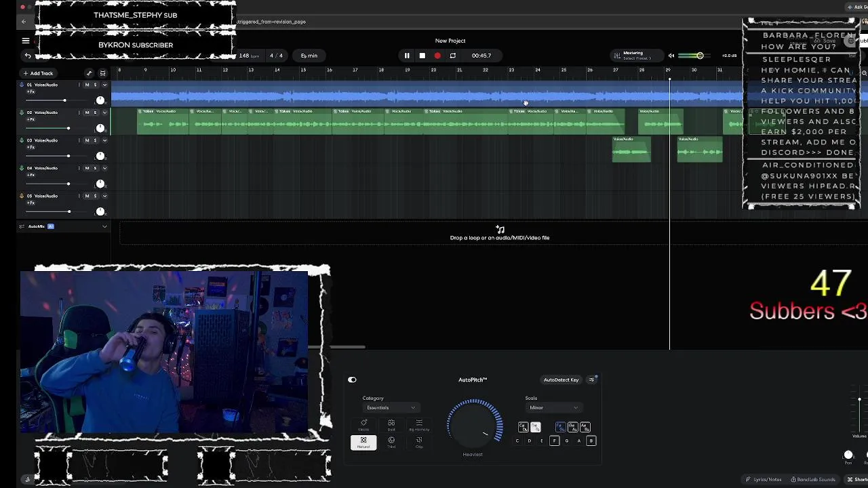This screenshot has width=868, height=488.
Task: Open AutoPitch settings sliders icon
Action: (x=591, y=380)
